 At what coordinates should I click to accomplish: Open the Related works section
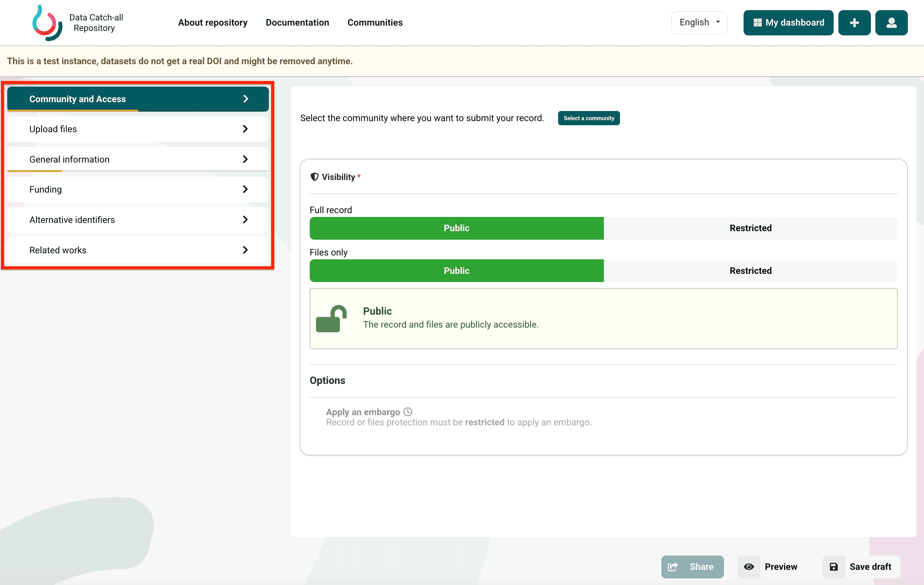(137, 250)
